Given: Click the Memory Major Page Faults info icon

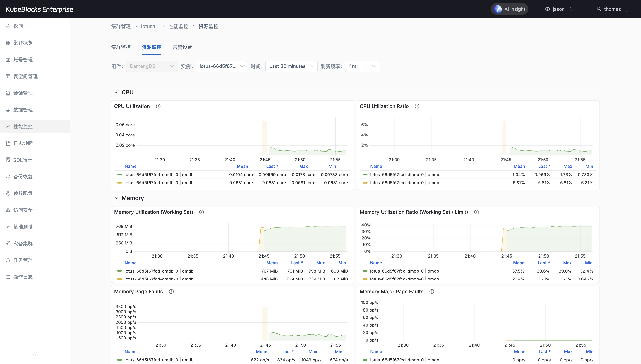Looking at the screenshot, I should pyautogui.click(x=432, y=292).
